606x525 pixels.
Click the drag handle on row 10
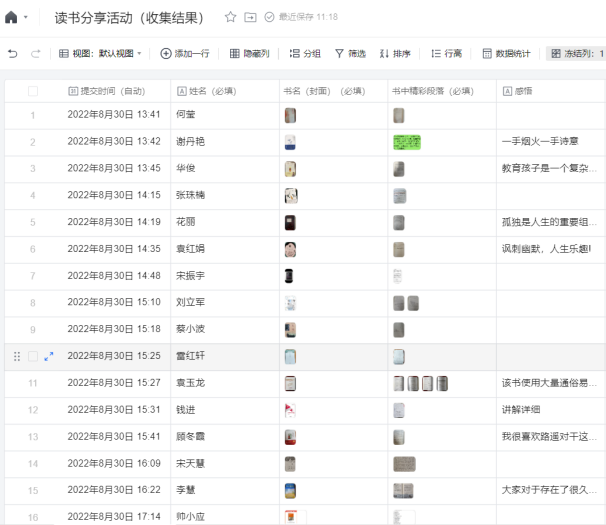click(x=16, y=356)
